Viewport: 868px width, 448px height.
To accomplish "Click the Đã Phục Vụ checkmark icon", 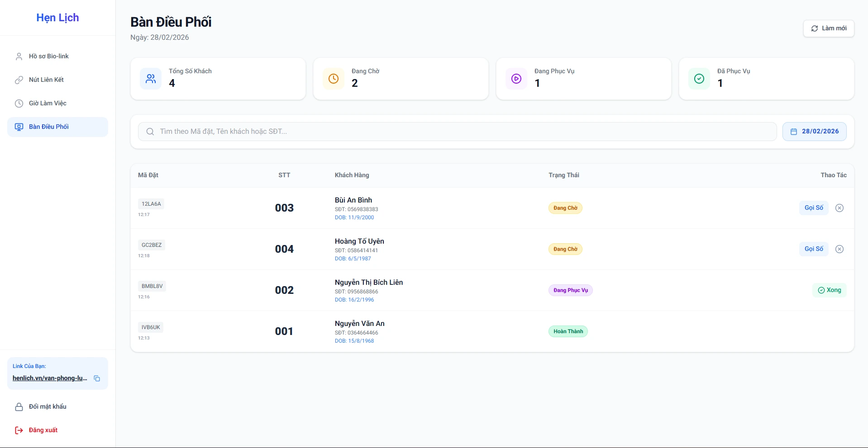I will point(699,79).
